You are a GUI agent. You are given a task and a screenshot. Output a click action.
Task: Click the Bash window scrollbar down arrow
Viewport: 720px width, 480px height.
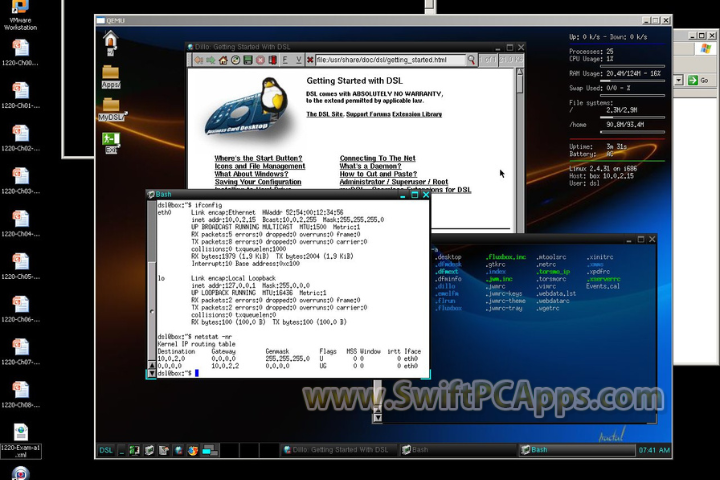click(152, 373)
